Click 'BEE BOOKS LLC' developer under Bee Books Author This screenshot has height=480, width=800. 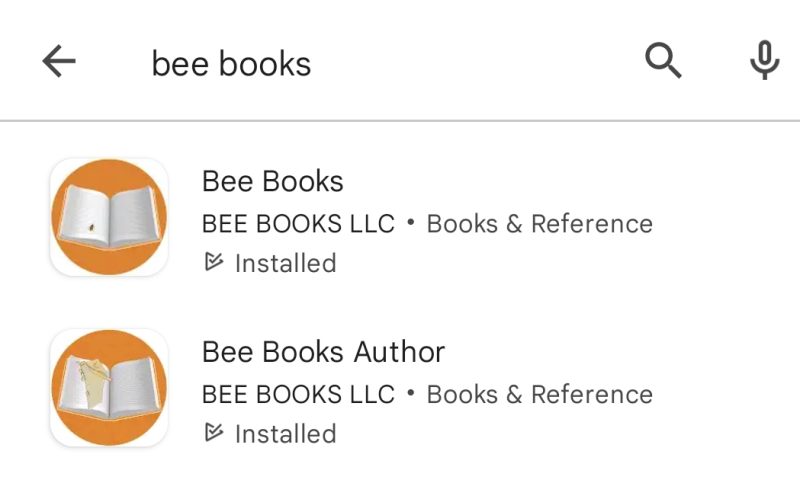[298, 394]
